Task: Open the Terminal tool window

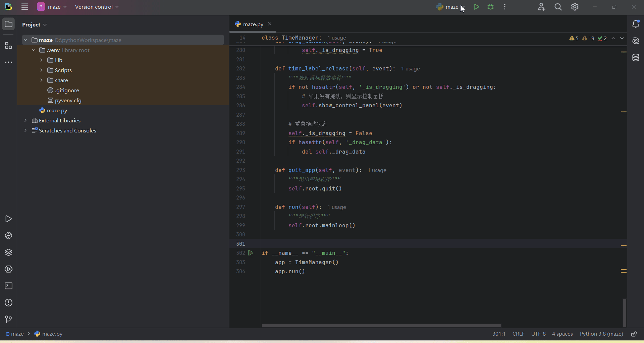Action: click(8, 286)
